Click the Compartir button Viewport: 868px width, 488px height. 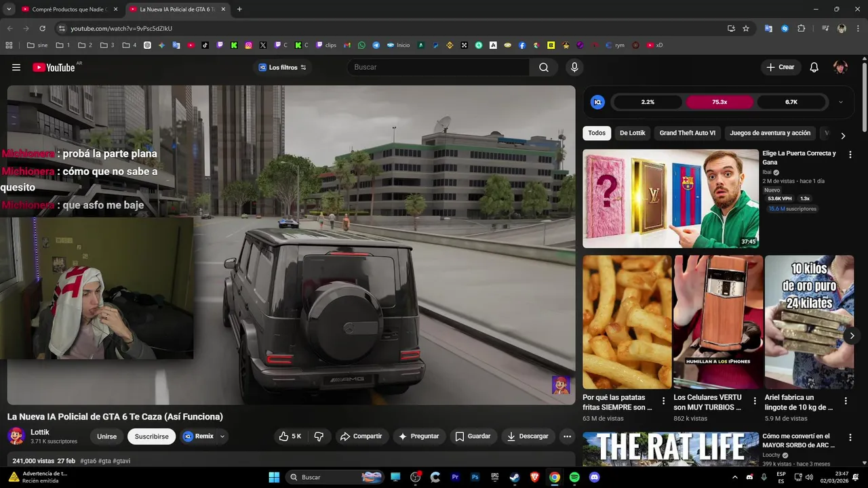(x=361, y=436)
